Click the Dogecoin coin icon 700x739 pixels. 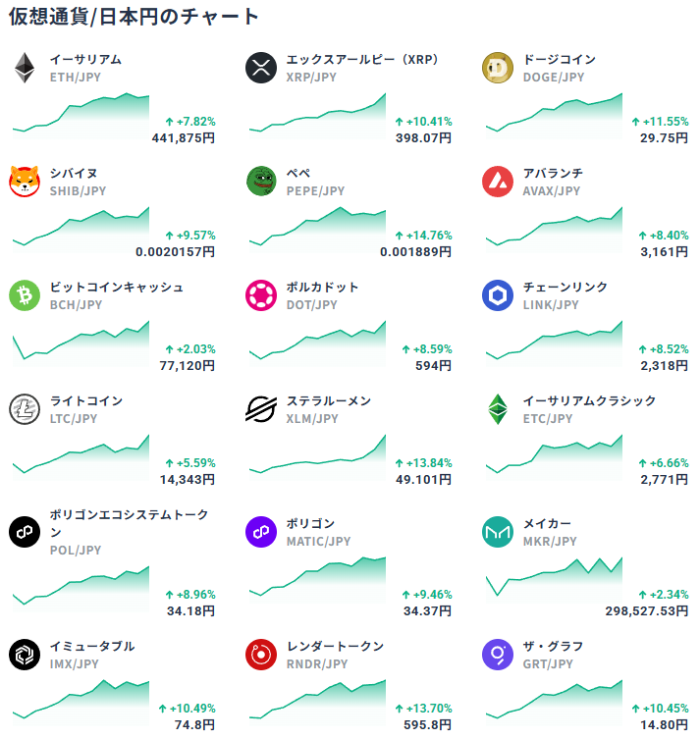pyautogui.click(x=498, y=68)
